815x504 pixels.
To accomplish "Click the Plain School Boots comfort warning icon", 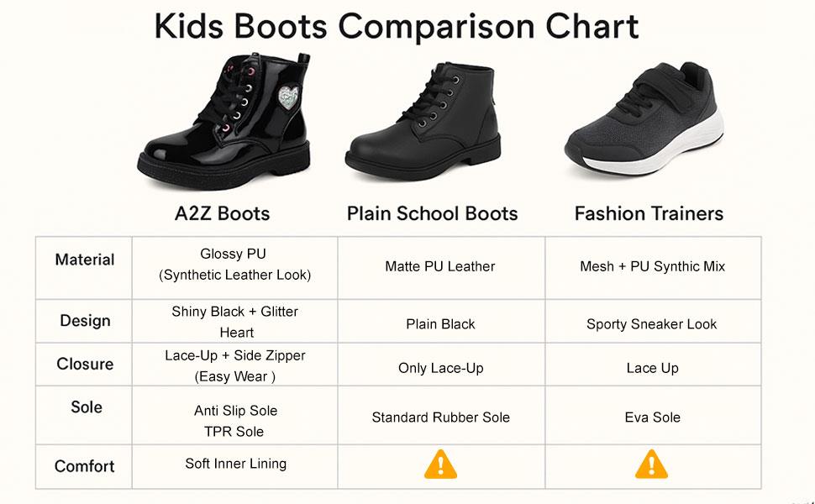I will click(x=440, y=464).
